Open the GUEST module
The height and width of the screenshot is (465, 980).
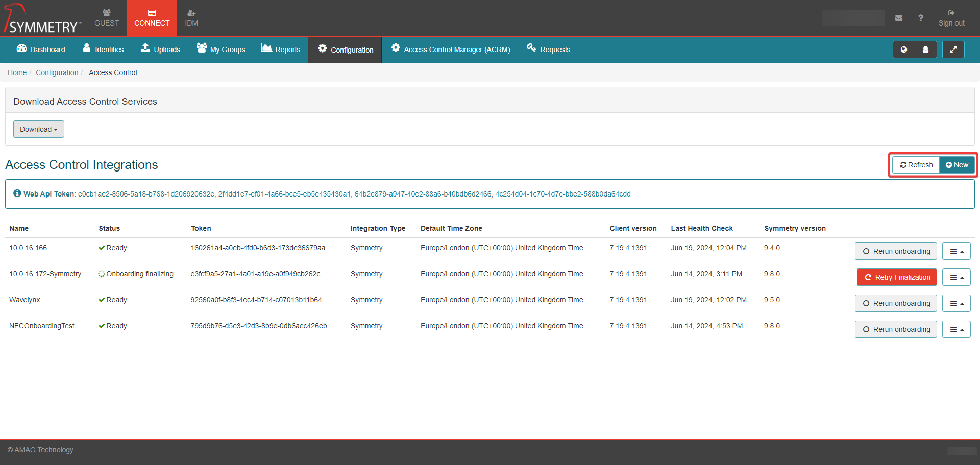pyautogui.click(x=106, y=18)
